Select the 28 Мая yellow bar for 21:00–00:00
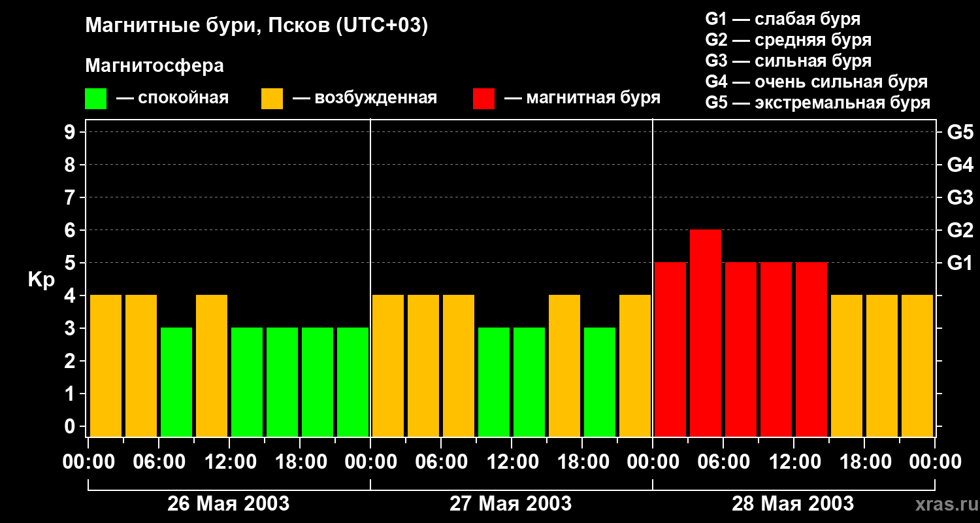980x523 pixels. 917,366
